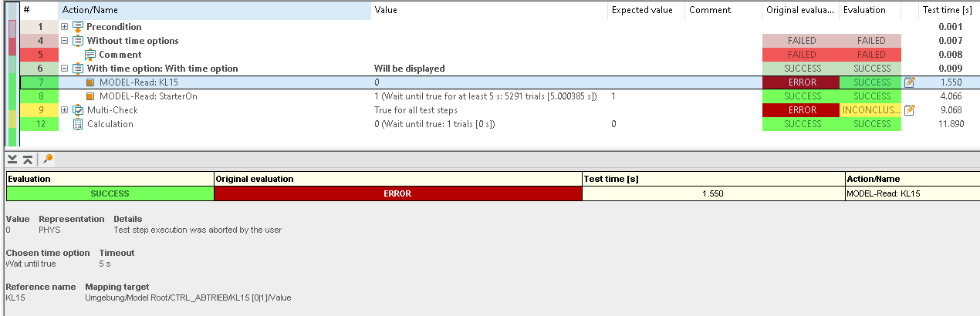Click the 'Wait until true' chosen time option
The height and width of the screenshot is (316, 980).
31,264
